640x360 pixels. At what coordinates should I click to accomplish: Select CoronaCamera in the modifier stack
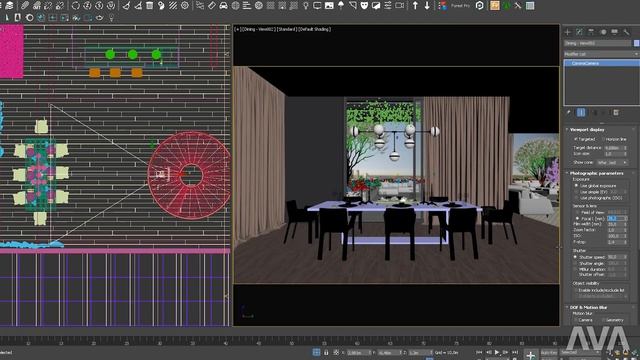coord(602,63)
